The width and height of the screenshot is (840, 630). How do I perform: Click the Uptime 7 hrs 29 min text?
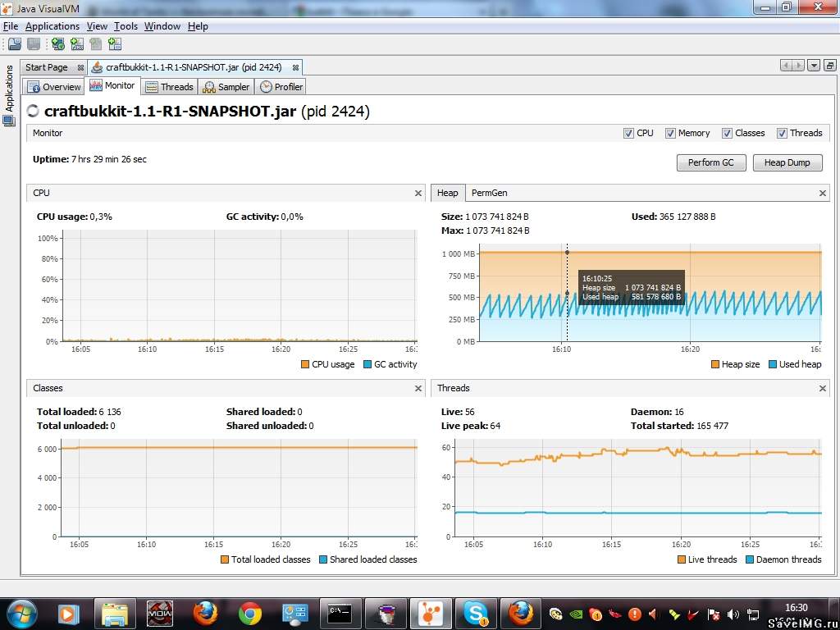(89, 160)
